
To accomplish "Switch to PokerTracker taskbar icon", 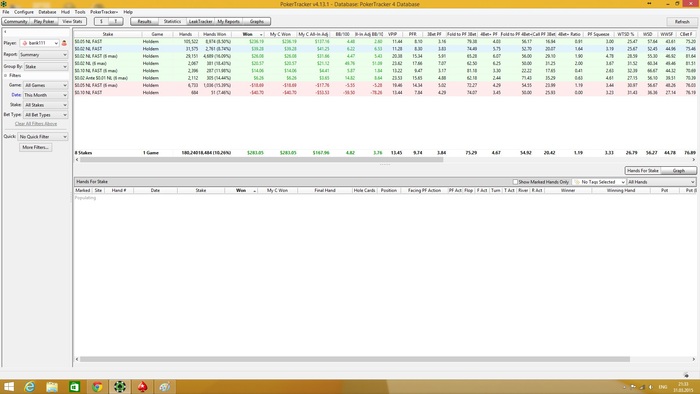I will (120, 386).
